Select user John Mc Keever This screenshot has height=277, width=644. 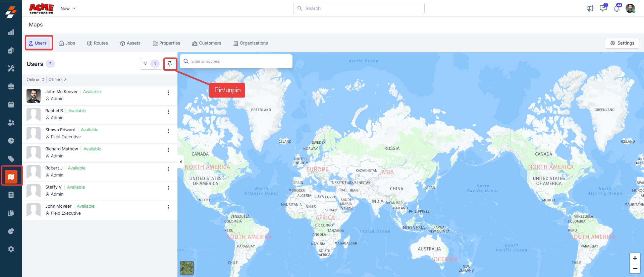click(100, 96)
